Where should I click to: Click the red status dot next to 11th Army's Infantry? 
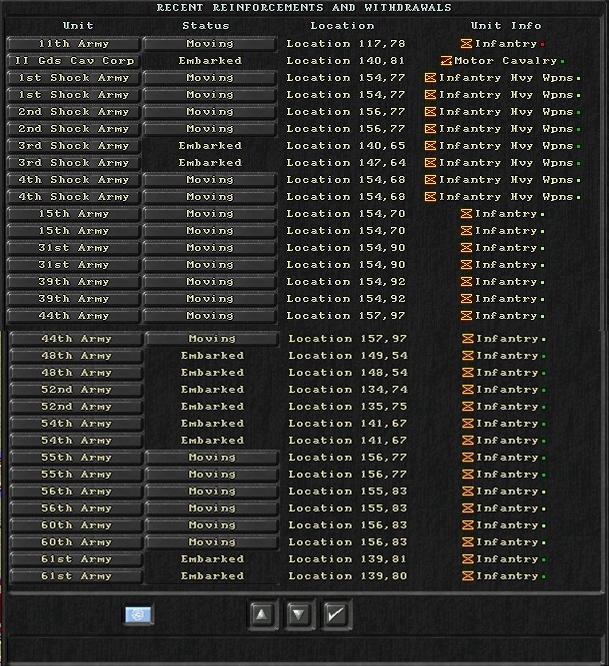[543, 44]
